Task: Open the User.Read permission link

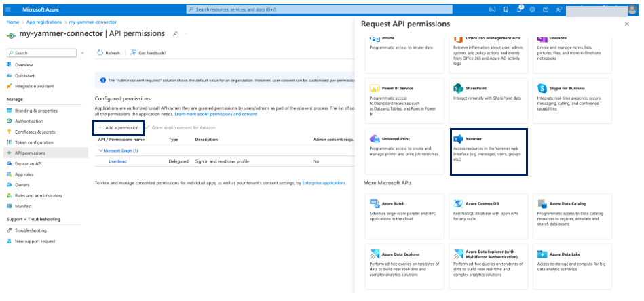Action: click(117, 161)
